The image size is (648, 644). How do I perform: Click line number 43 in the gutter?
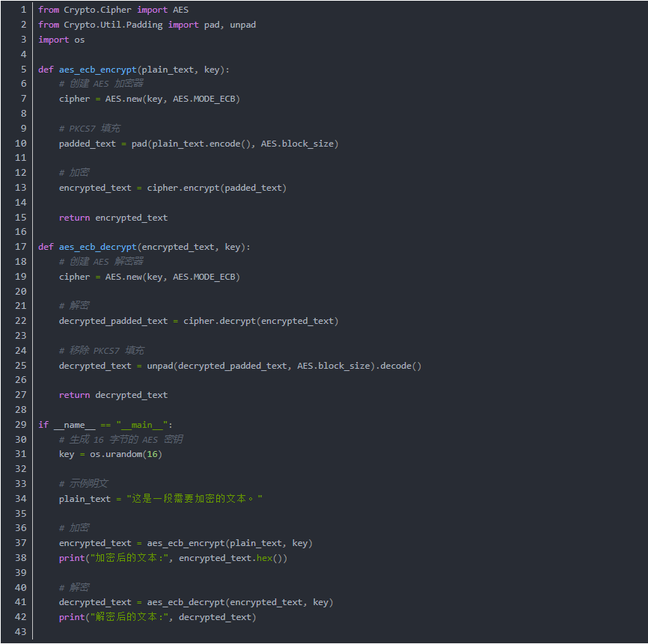pyautogui.click(x=21, y=631)
